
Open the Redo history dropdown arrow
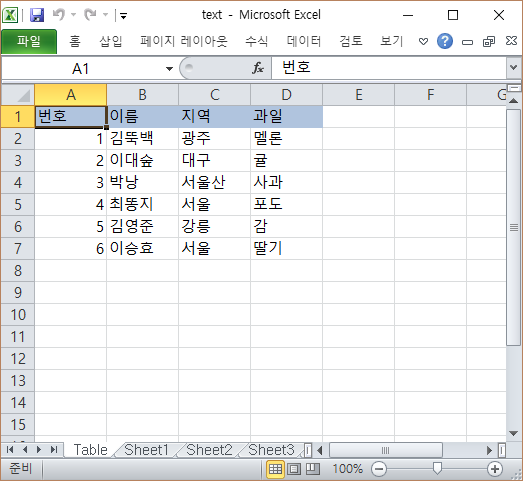105,15
